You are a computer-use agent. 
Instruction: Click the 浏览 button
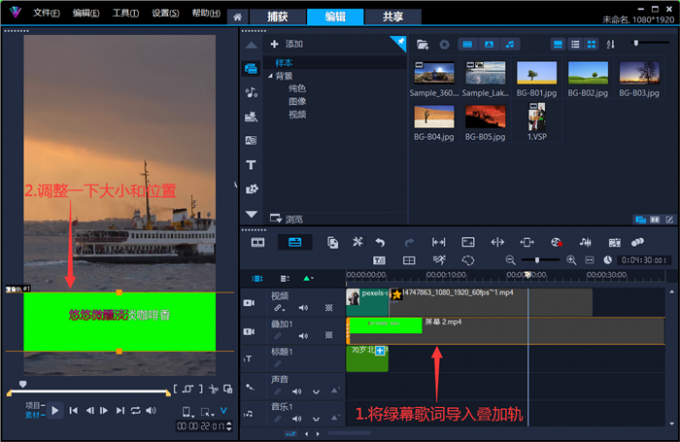pos(287,219)
